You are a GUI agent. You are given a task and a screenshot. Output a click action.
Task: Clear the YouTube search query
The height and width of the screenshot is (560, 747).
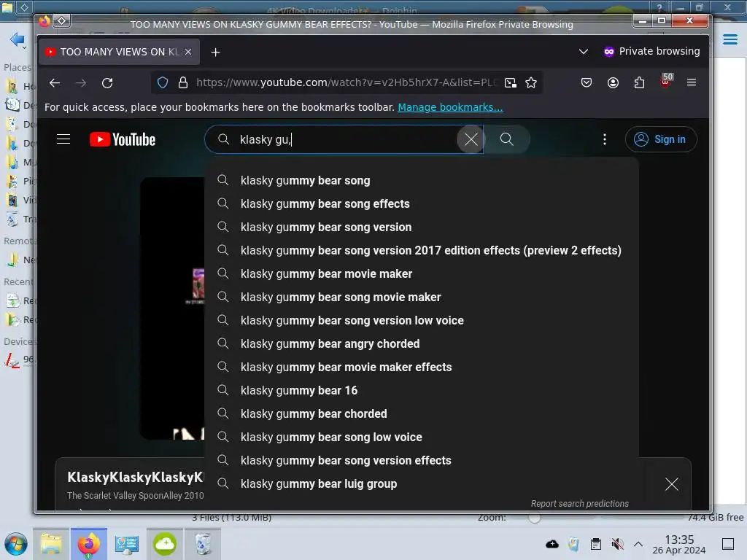click(471, 139)
